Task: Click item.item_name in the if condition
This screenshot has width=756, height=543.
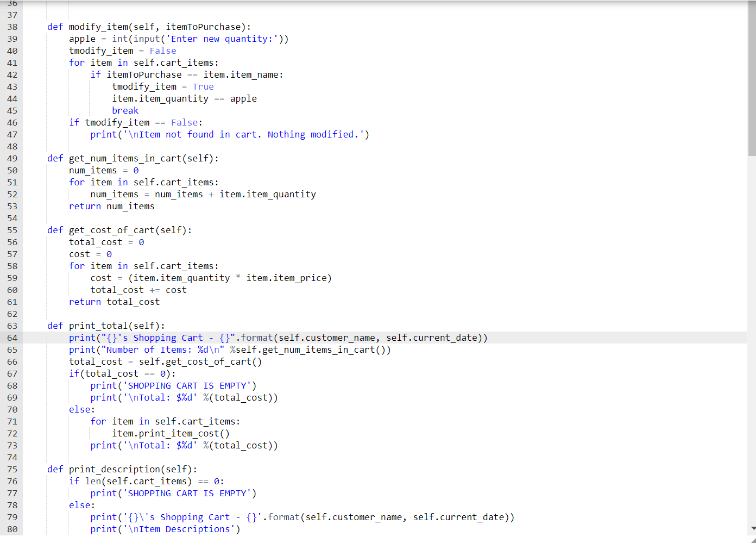Action: click(x=241, y=74)
